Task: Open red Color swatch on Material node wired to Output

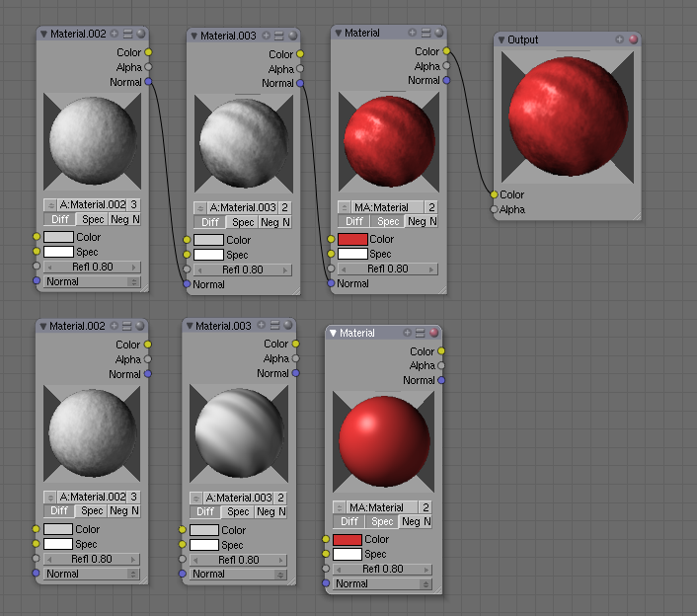Action: point(353,239)
